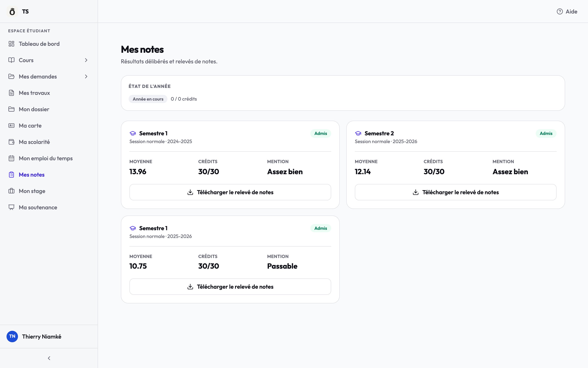Click the 13.96 moyenne value
The height and width of the screenshot is (368, 588).
(x=138, y=172)
